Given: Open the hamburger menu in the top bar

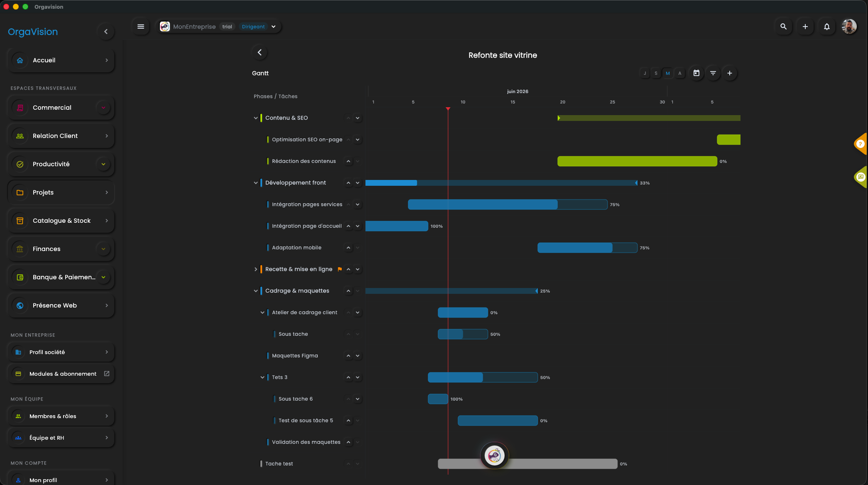Looking at the screenshot, I should pos(141,27).
